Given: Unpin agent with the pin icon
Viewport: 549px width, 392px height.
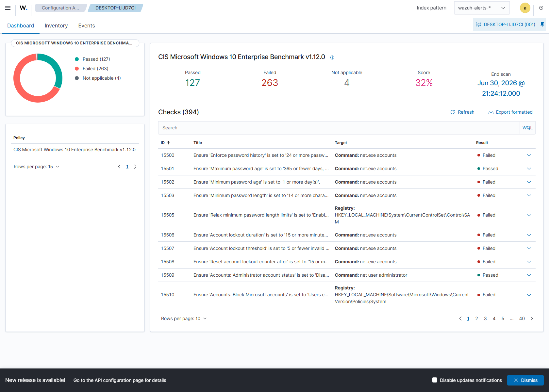Looking at the screenshot, I should [x=542, y=24].
